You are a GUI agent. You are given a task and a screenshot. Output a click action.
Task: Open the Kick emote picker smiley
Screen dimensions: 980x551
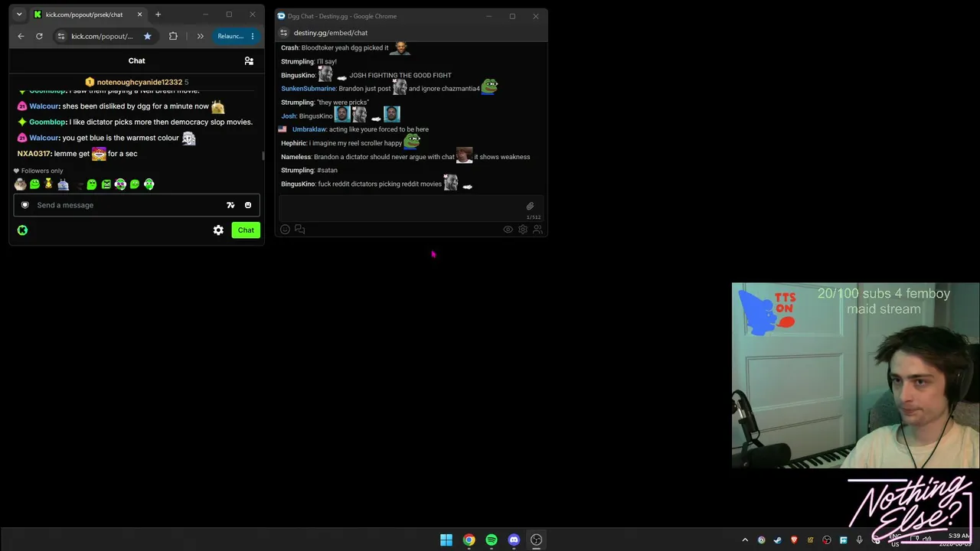click(x=248, y=205)
